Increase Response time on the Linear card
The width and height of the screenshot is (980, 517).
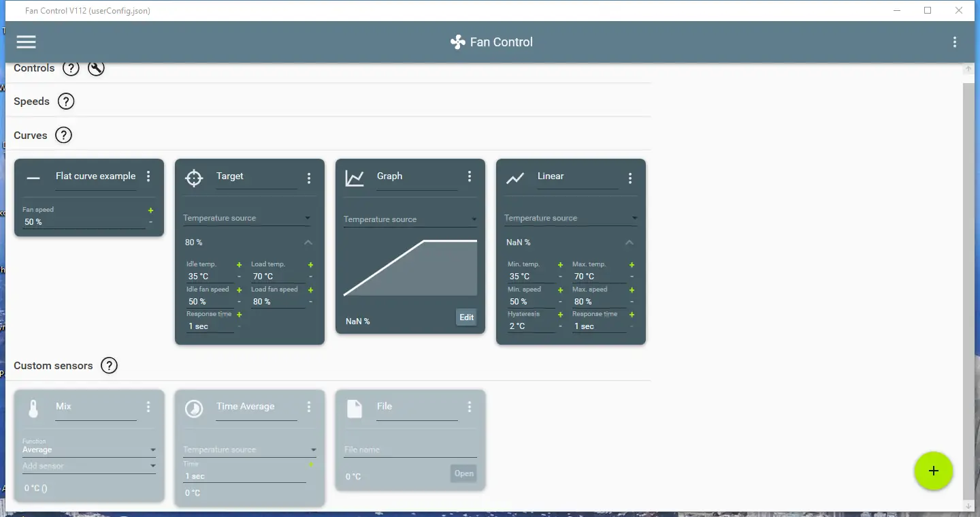coord(632,315)
